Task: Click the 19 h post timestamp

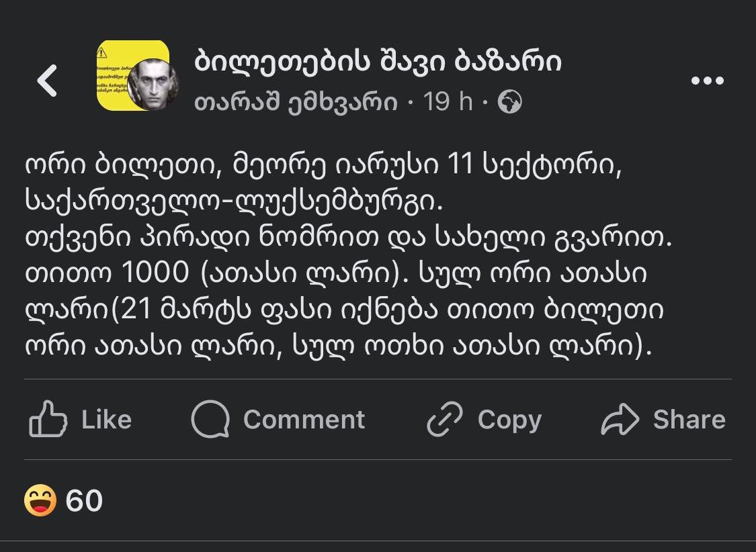Action: point(448,102)
